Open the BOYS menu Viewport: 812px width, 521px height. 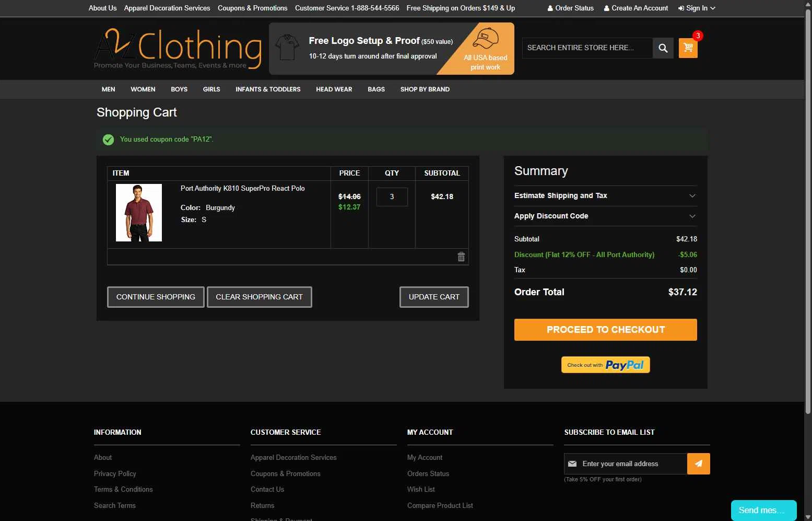tap(179, 89)
